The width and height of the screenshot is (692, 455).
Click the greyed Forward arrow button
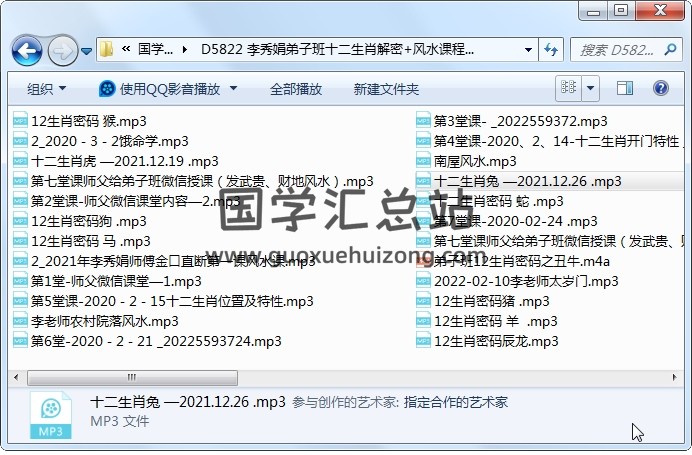coord(62,51)
